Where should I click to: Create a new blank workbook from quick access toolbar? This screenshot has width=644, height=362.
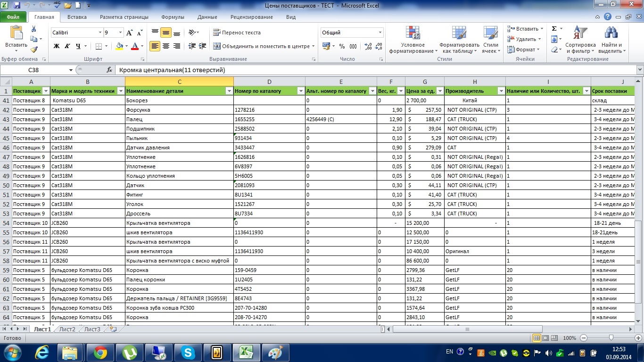77,6
